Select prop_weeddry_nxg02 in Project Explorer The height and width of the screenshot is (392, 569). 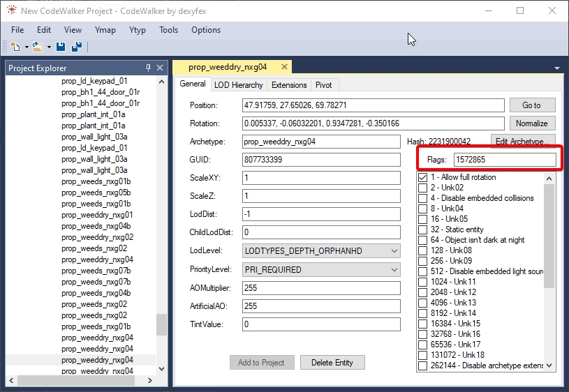97,237
